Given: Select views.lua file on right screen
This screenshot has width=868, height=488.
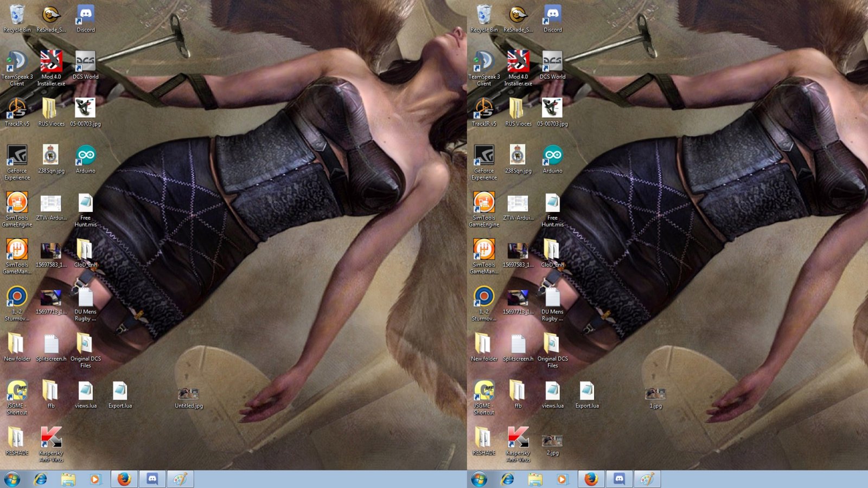Looking at the screenshot, I should [552, 394].
